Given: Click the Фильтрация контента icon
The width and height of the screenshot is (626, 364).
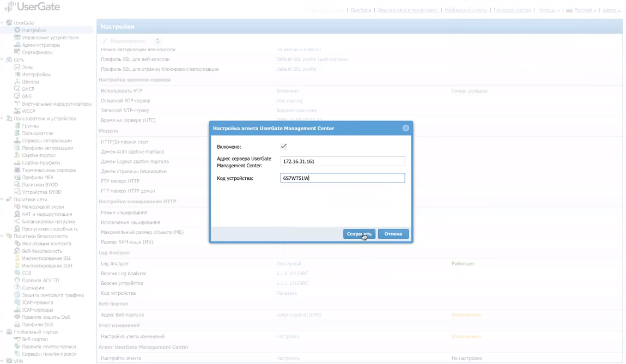Looking at the screenshot, I should [17, 244].
